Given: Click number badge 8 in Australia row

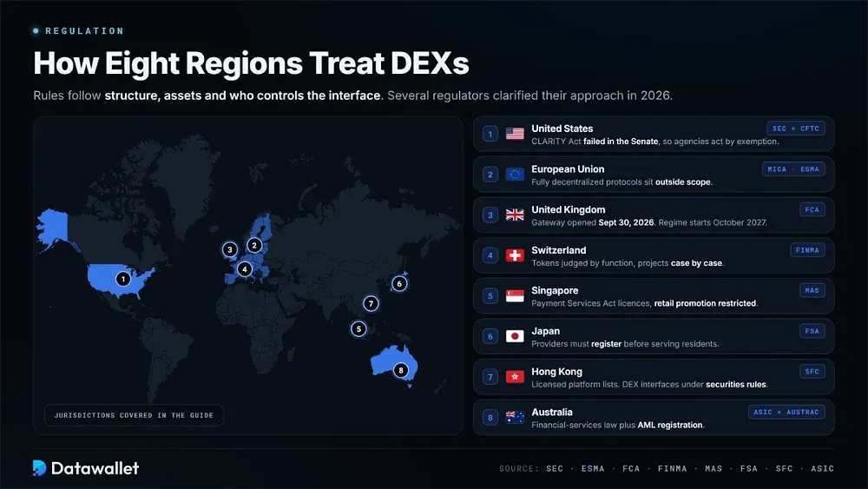Looking at the screenshot, I should pyautogui.click(x=490, y=418).
